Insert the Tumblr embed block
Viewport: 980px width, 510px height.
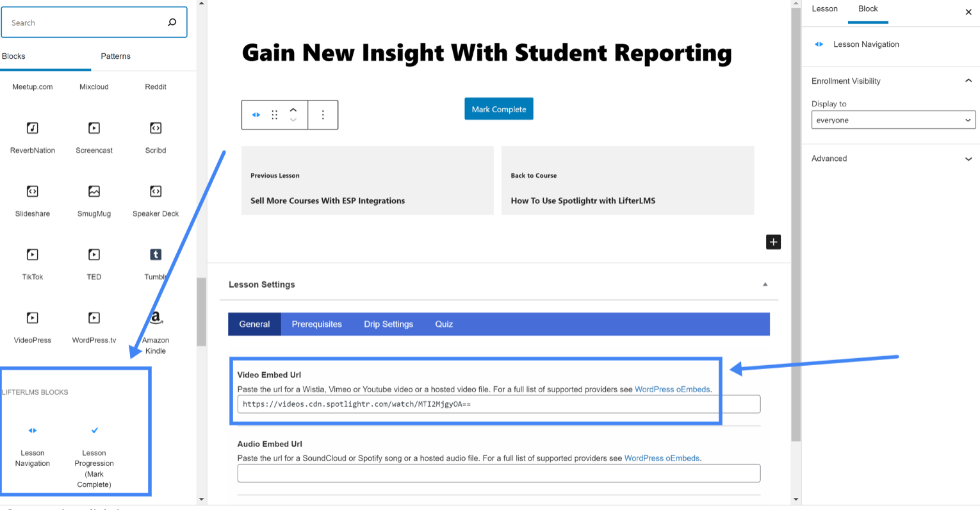pos(156,265)
